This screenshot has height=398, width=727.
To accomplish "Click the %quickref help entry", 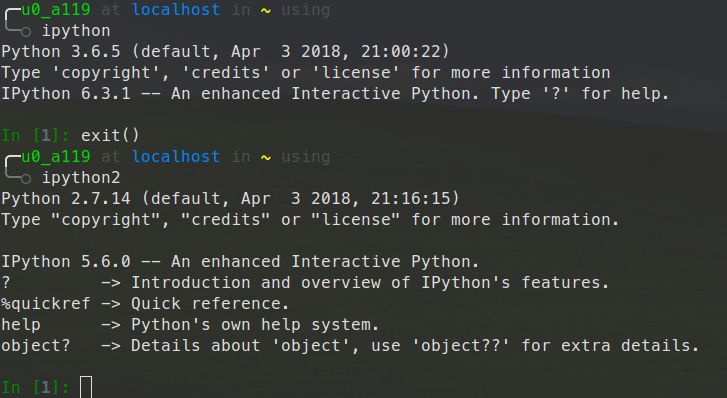I will click(145, 303).
